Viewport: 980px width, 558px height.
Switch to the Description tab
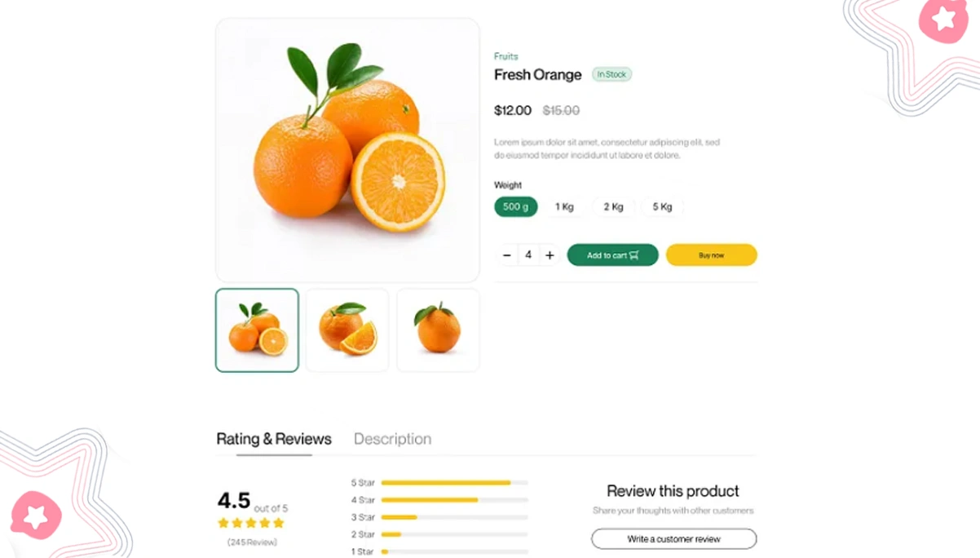pos(393,439)
